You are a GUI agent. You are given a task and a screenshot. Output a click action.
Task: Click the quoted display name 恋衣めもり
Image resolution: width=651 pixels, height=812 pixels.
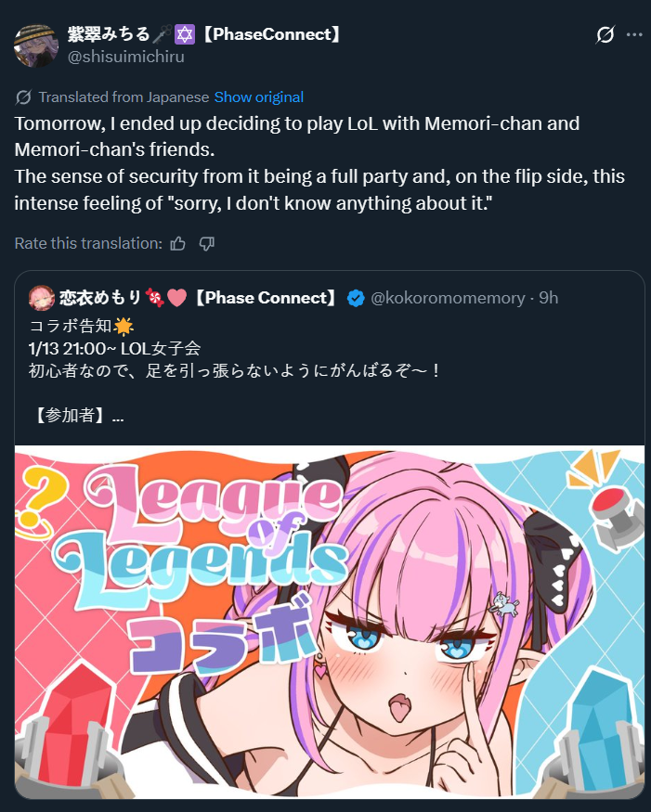(x=100, y=298)
